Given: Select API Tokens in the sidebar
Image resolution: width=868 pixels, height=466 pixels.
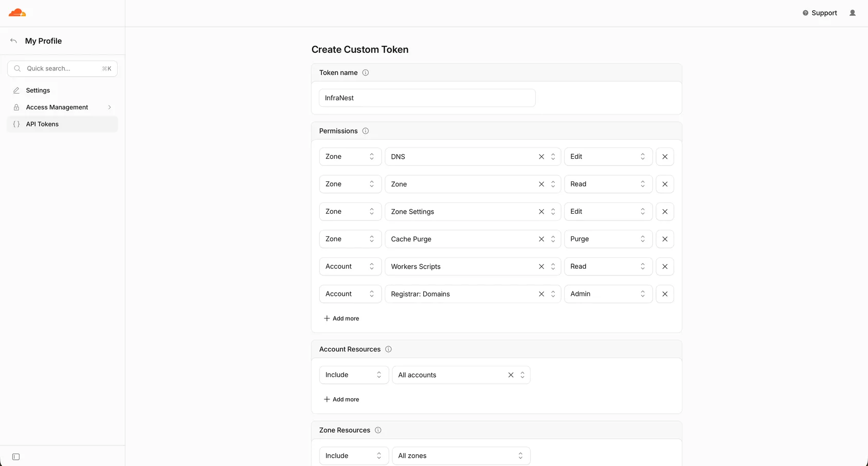Looking at the screenshot, I should [62, 124].
